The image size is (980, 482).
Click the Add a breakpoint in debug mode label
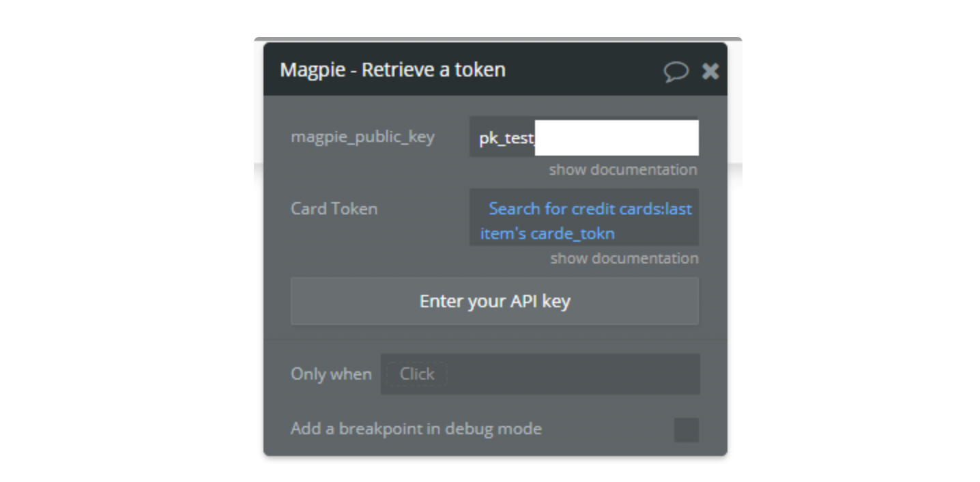pyautogui.click(x=416, y=429)
